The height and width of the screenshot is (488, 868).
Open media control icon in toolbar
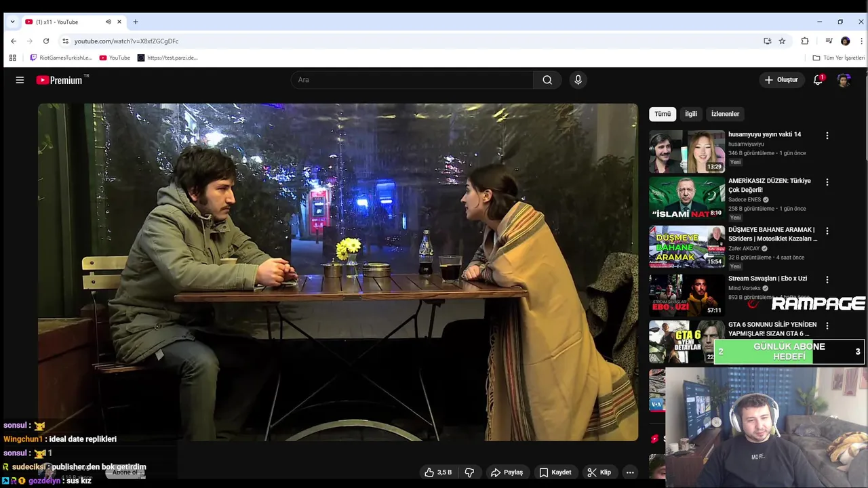pyautogui.click(x=829, y=41)
